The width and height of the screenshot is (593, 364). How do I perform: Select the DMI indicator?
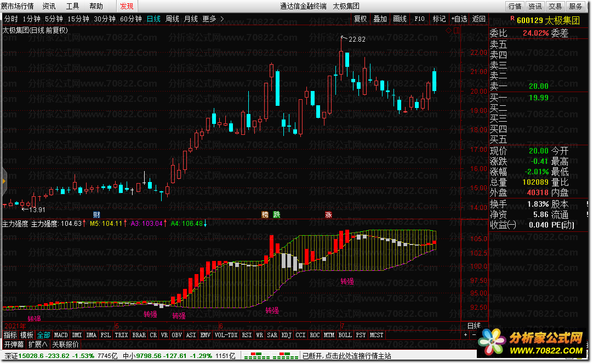77,335
